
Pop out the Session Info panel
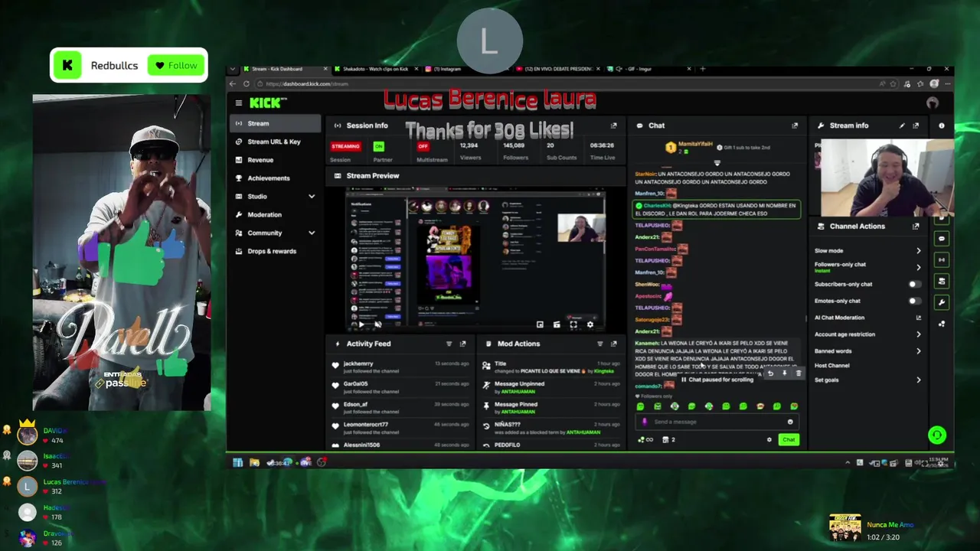[613, 126]
